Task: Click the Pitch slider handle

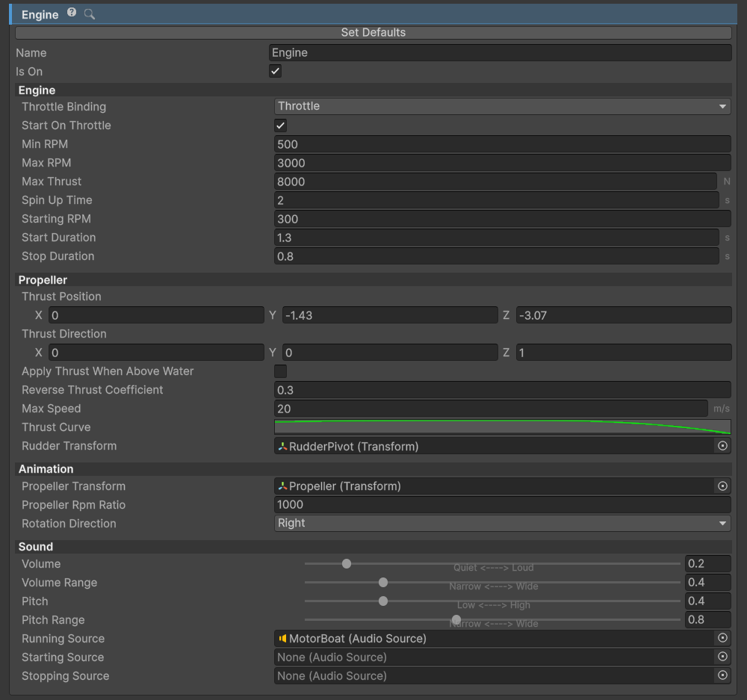Action: click(383, 601)
